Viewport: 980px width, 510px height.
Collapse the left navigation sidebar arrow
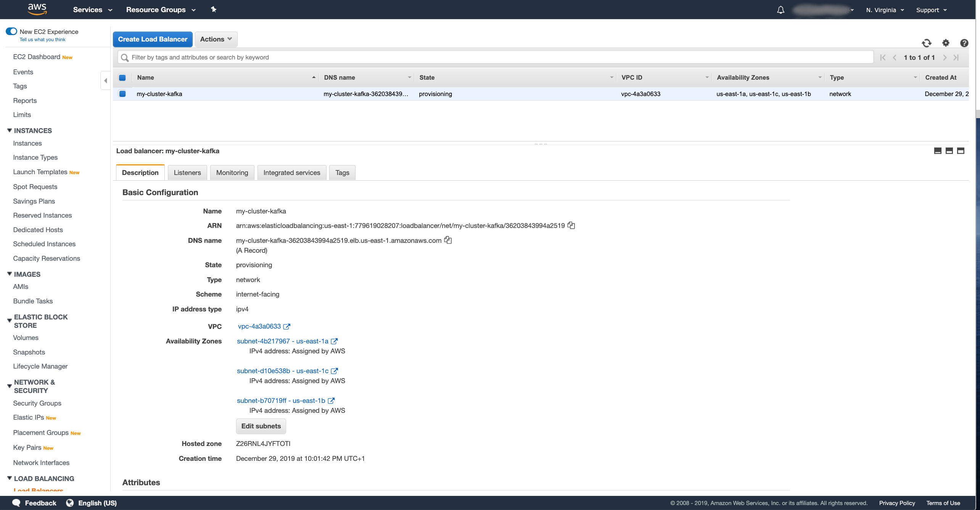click(106, 81)
